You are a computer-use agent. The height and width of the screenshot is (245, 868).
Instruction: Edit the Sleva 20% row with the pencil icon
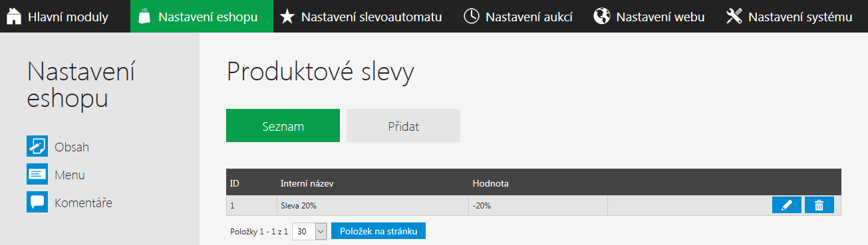787,205
